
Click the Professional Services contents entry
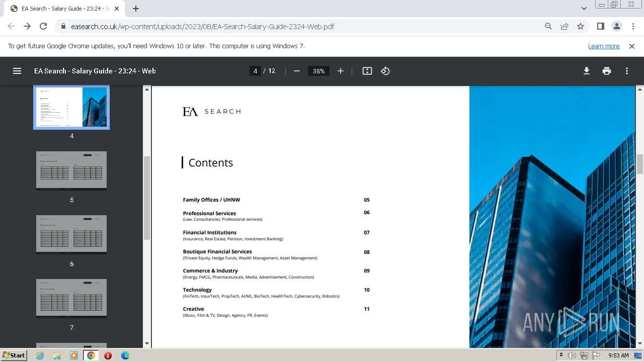(x=209, y=213)
